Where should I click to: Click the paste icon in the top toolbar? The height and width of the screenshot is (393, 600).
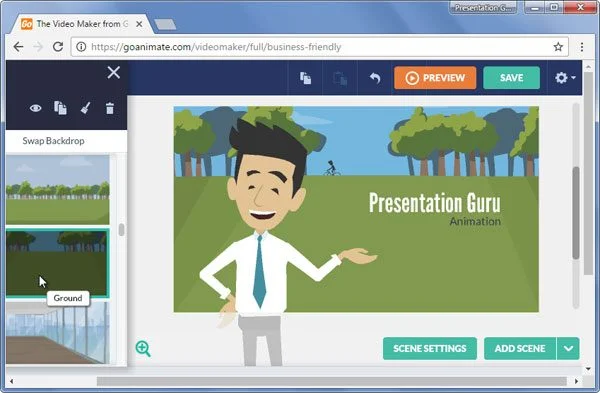[x=340, y=78]
